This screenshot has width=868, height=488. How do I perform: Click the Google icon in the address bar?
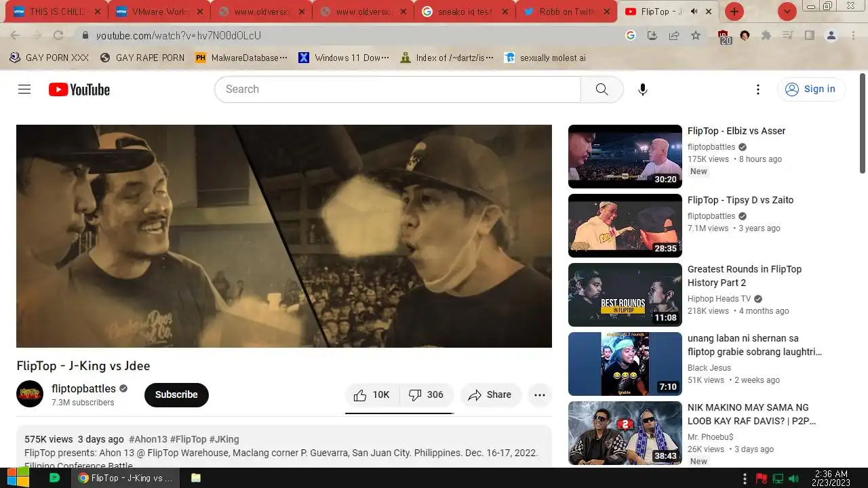(631, 35)
